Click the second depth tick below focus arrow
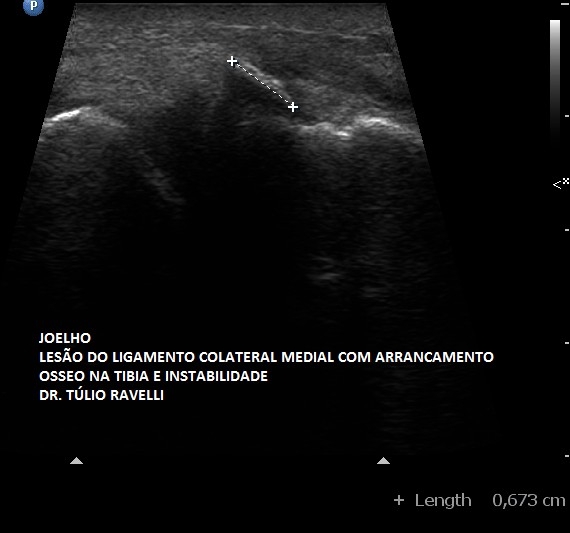The width and height of the screenshot is (570, 533). click(567, 342)
